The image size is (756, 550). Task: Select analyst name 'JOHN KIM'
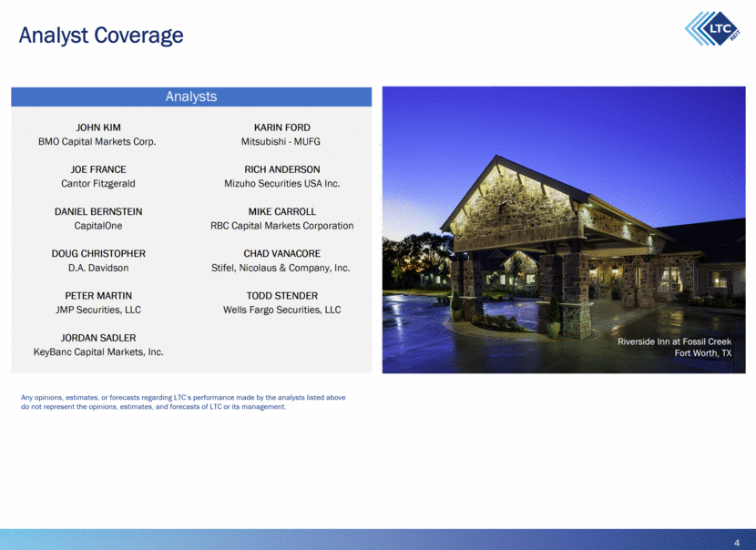pyautogui.click(x=98, y=127)
